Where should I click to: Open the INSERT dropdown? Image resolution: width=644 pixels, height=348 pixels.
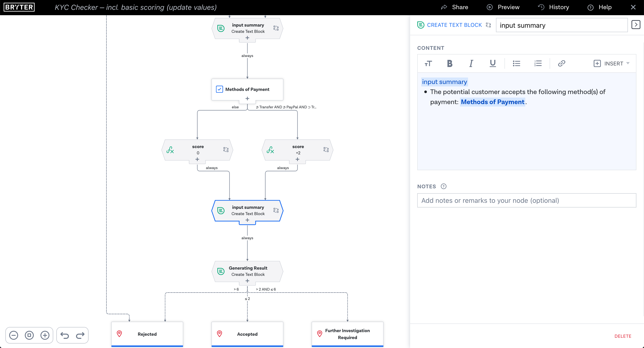611,63
